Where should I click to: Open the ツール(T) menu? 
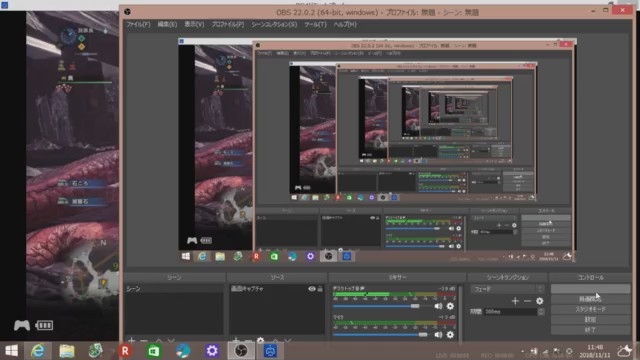pyautogui.click(x=316, y=24)
